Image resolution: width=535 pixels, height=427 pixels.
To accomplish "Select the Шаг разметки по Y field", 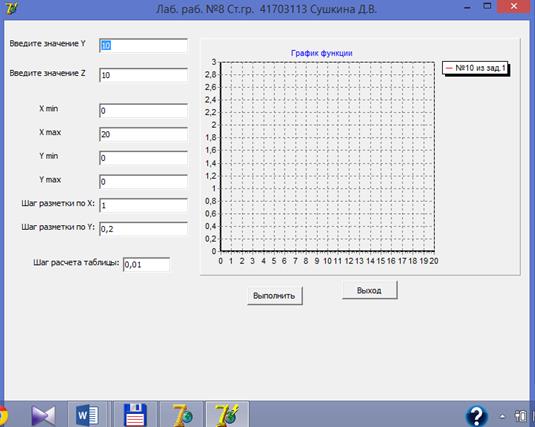I will coord(143,229).
